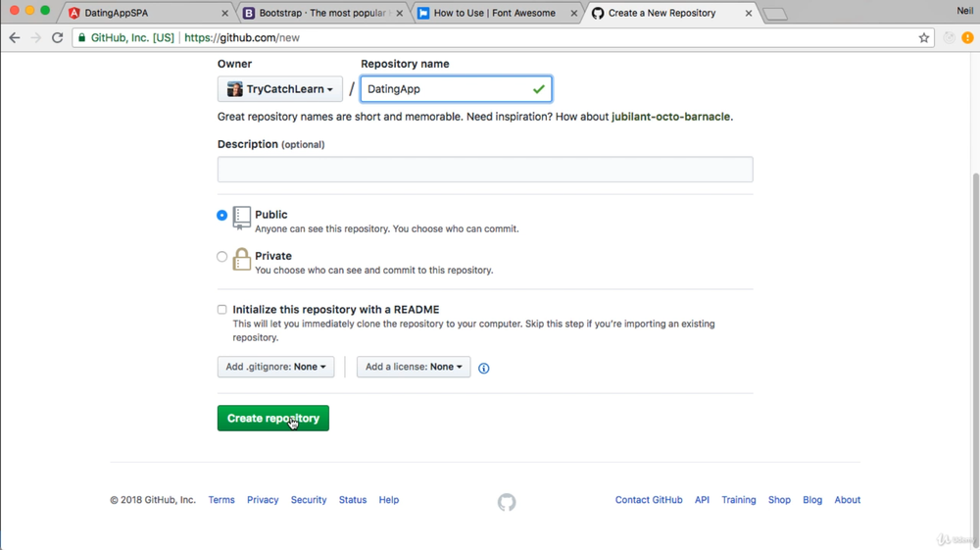Open the Security footer link
The height and width of the screenshot is (550, 980).
tap(309, 500)
